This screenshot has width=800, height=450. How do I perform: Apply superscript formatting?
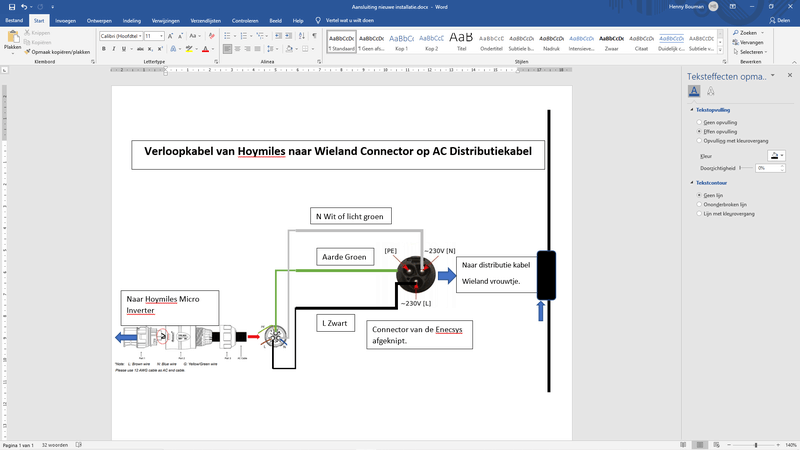pyautogui.click(x=160, y=49)
